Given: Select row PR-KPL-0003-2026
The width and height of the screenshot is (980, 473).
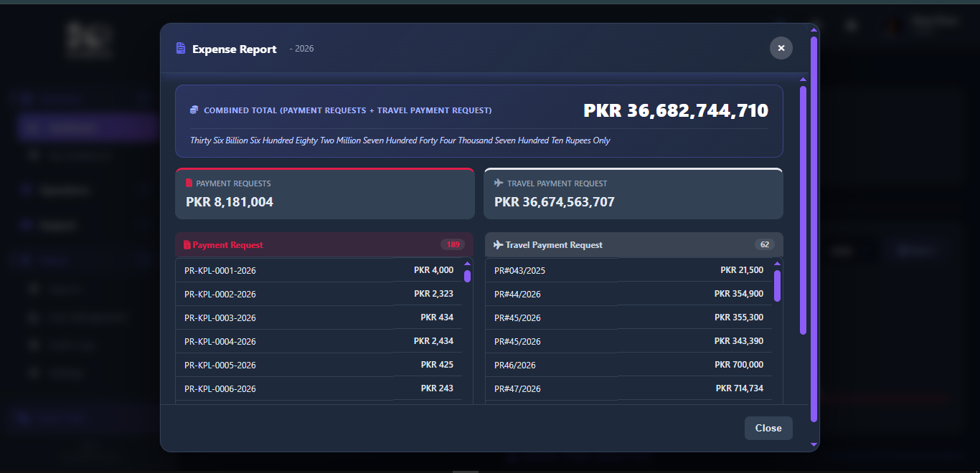Looking at the screenshot, I should pos(319,317).
